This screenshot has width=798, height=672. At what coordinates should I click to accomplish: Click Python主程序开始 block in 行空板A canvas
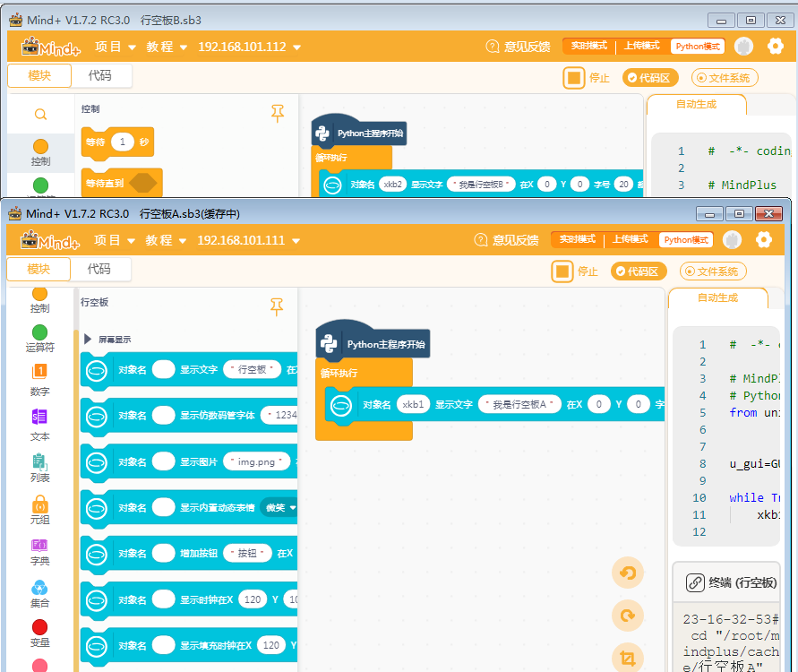pos(373,344)
